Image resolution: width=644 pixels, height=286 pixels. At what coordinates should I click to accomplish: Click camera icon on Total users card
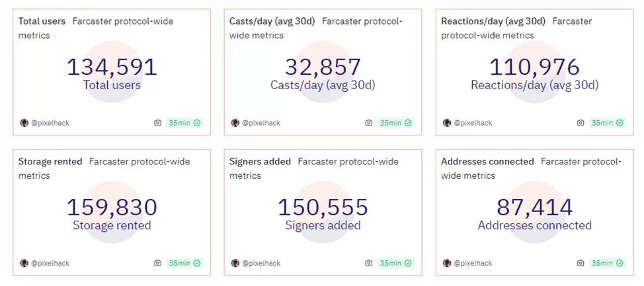(x=157, y=123)
